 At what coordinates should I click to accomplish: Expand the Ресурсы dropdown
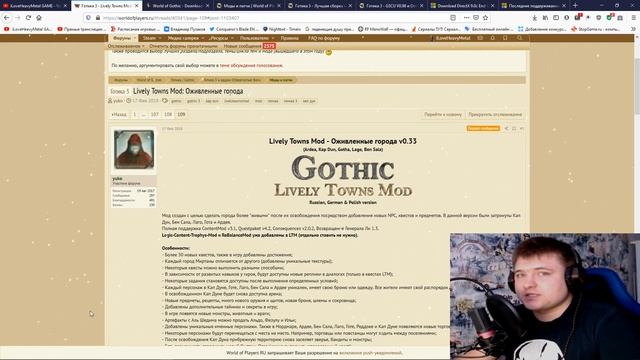[x=232, y=38]
